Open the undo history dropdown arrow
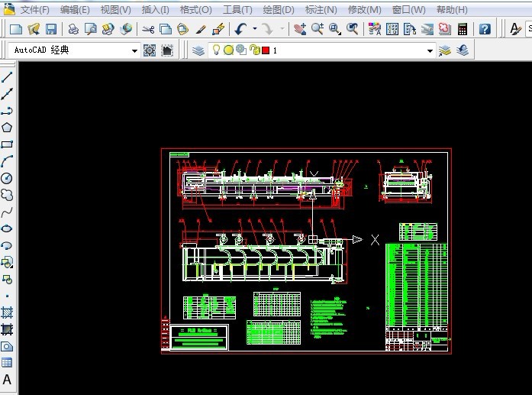This screenshot has height=395, width=532. pos(255,29)
